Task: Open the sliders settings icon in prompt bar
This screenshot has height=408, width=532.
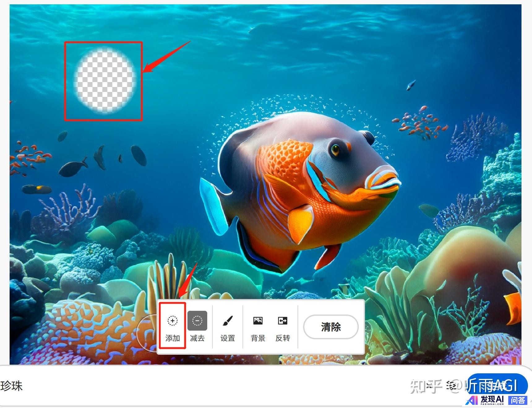Action: (451, 386)
